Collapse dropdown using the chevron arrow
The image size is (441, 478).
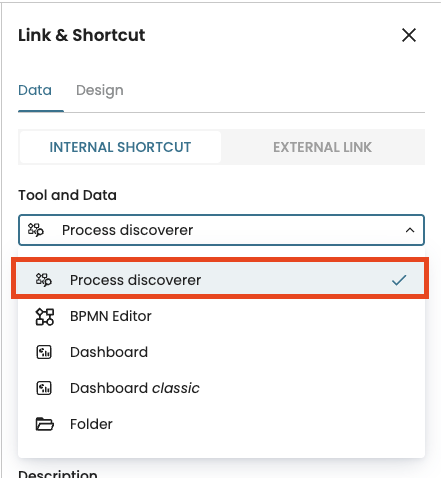(410, 230)
